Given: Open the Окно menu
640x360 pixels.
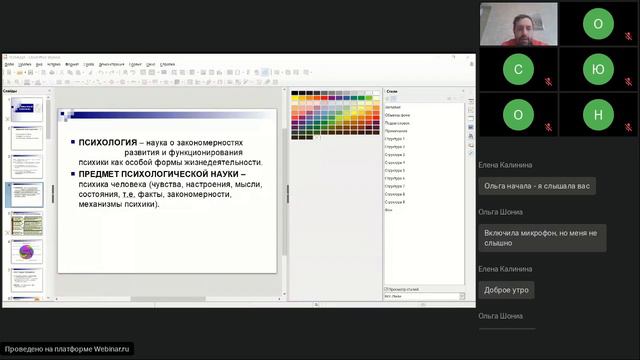Looking at the screenshot, I should (151, 64).
